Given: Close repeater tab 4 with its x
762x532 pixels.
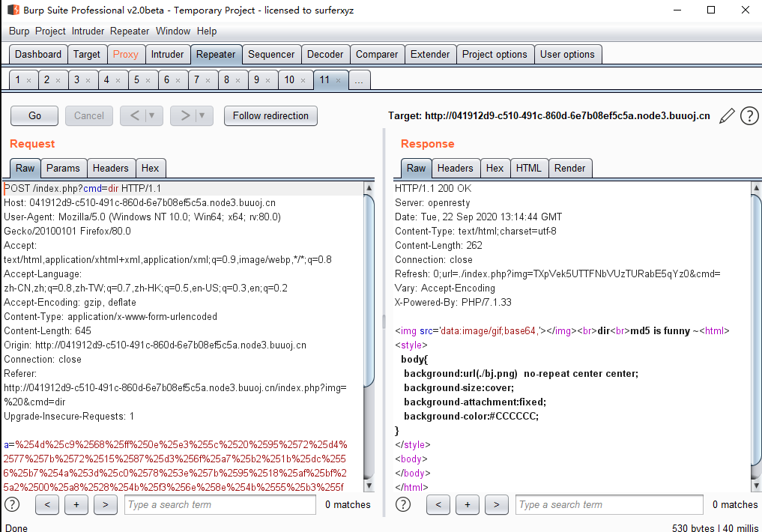Looking at the screenshot, I should (x=118, y=80).
